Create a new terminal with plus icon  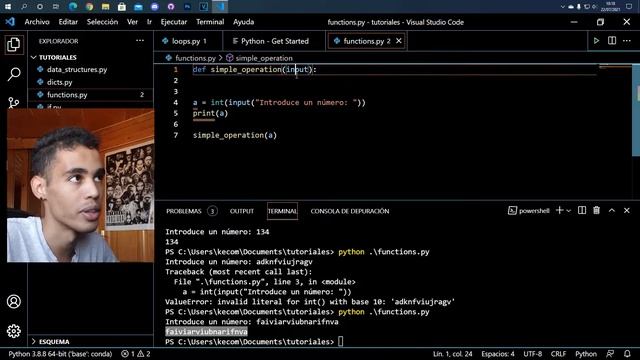pyautogui.click(x=560, y=211)
